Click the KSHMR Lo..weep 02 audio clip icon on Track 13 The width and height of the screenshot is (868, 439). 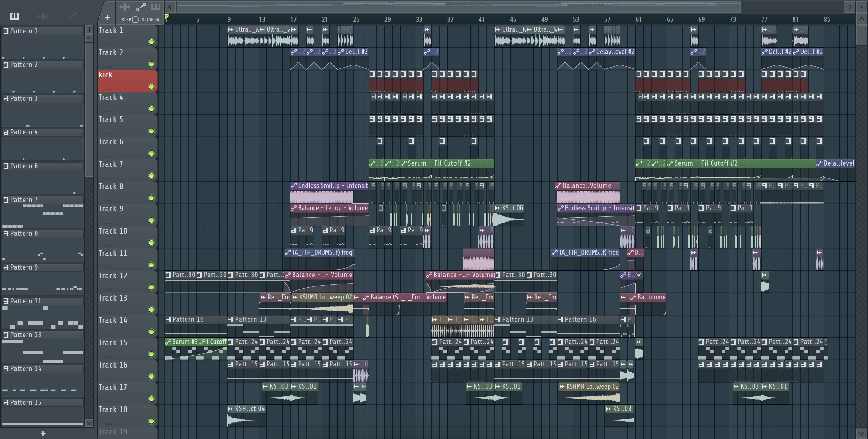pyautogui.click(x=295, y=297)
